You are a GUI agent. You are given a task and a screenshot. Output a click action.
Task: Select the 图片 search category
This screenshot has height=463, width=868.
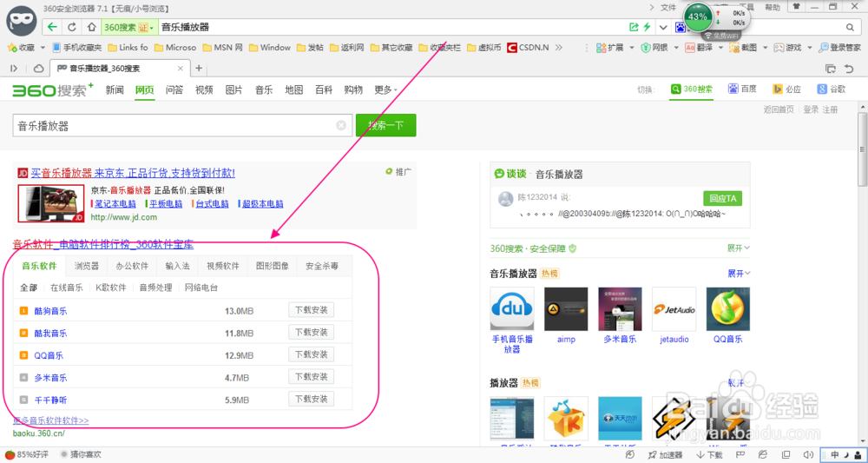233,89
